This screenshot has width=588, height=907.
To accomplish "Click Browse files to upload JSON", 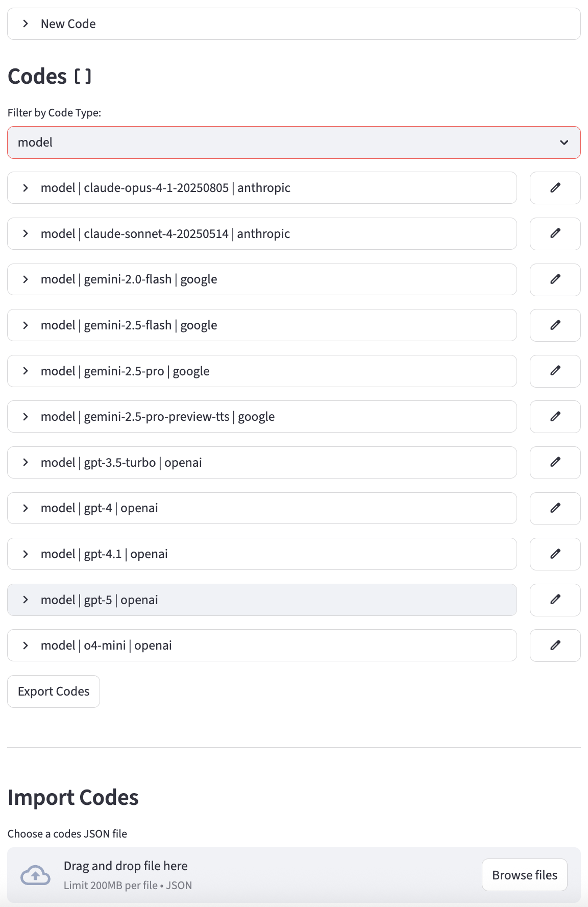I will 524,875.
